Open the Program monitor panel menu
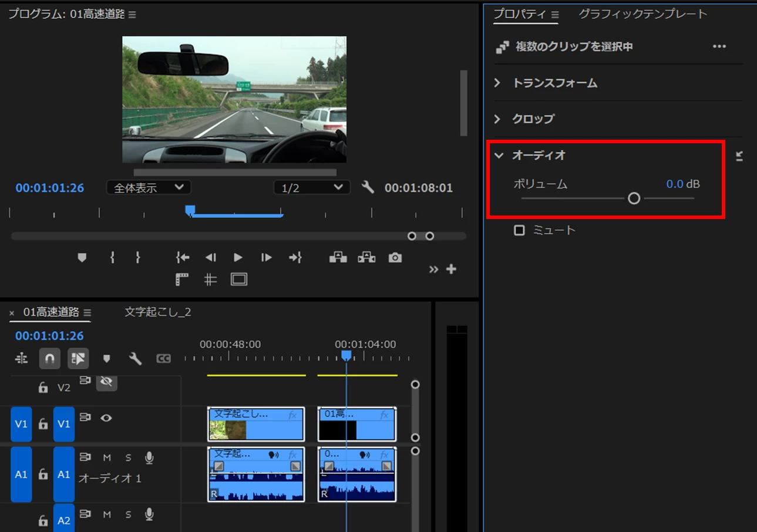Viewport: 757px width, 532px height. coord(132,15)
